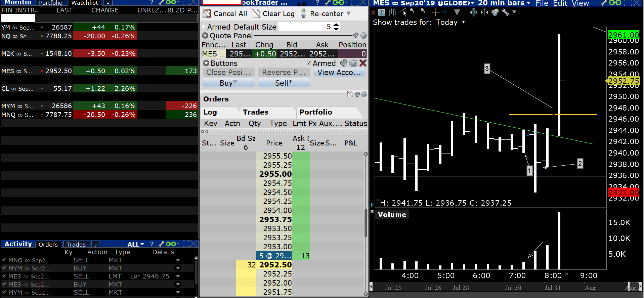The image size is (644, 298).
Task: Open the BookTrader title bar wrench configuration
Action: click(x=327, y=3)
